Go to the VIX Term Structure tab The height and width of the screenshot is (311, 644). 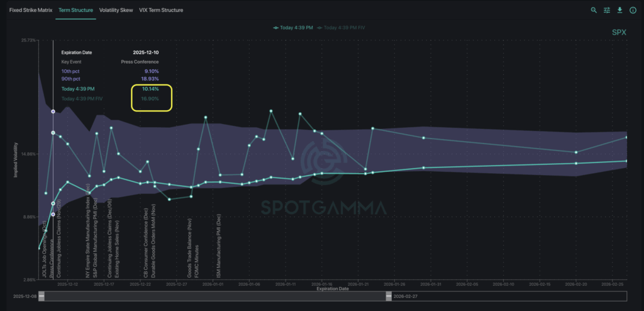point(161,10)
